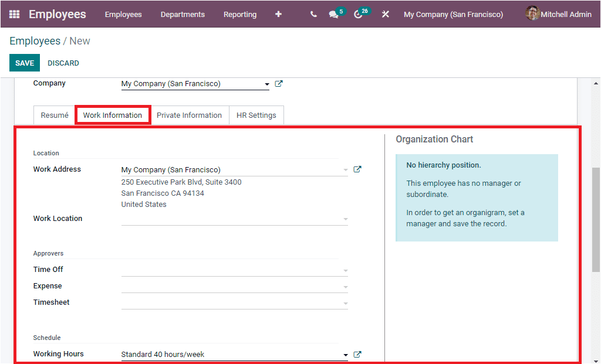Open the Work Location dropdown
Image resolution: width=601 pixels, height=364 pixels.
[x=345, y=218]
